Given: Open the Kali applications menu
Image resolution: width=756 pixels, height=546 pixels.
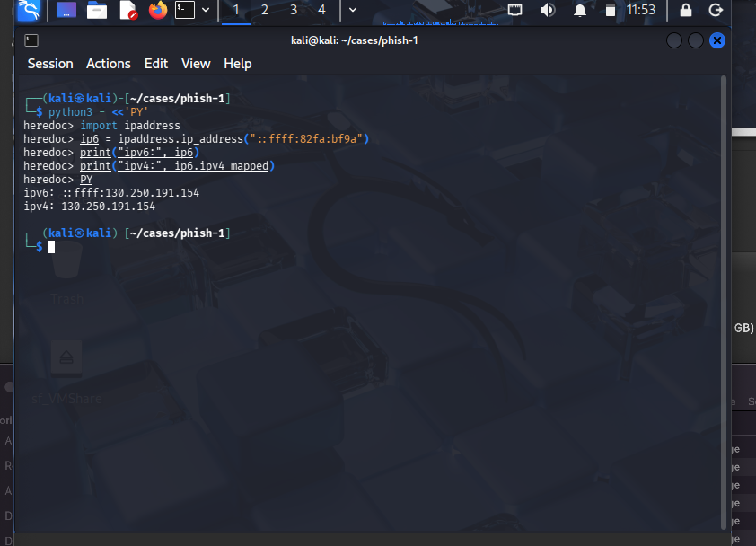Looking at the screenshot, I should pos(29,10).
